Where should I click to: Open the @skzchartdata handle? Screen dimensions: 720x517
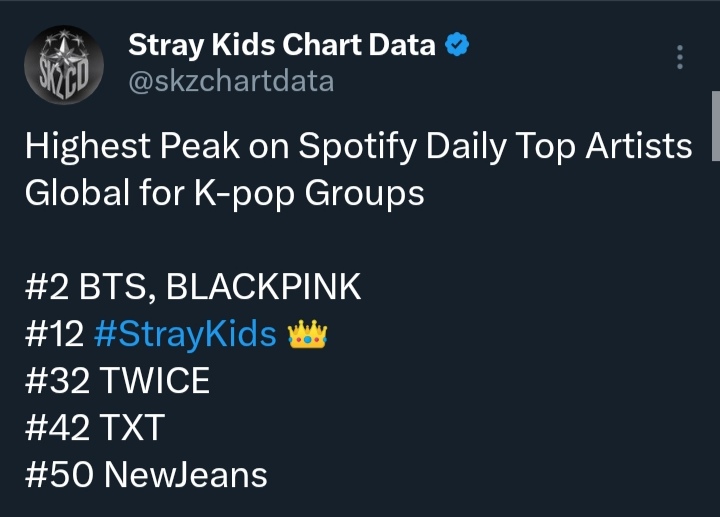[231, 82]
